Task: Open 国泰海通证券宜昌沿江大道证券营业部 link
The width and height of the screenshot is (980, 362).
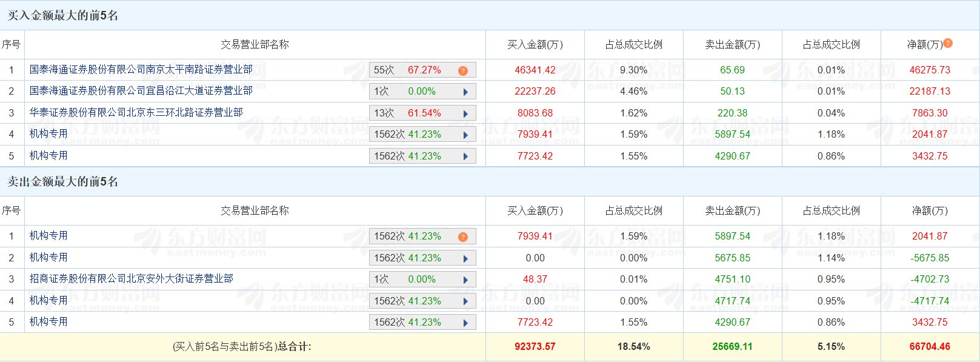Action: coord(141,91)
